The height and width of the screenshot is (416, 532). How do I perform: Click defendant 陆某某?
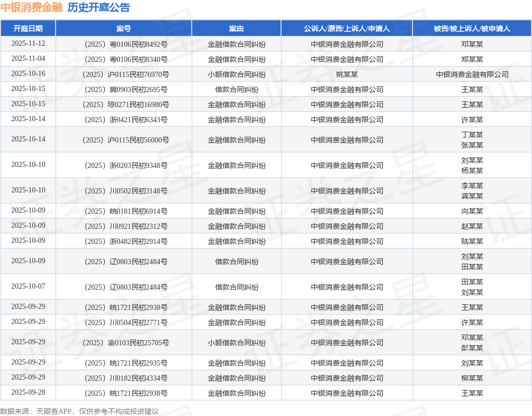tap(472, 241)
